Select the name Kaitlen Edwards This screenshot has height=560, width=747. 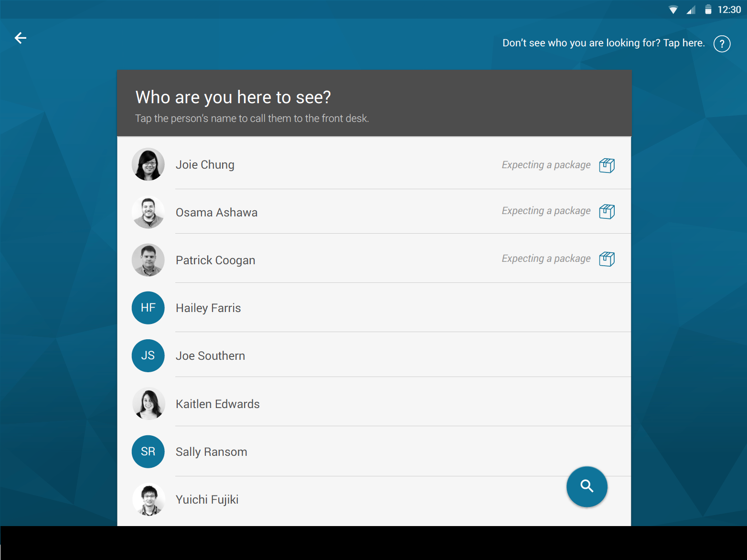(218, 404)
